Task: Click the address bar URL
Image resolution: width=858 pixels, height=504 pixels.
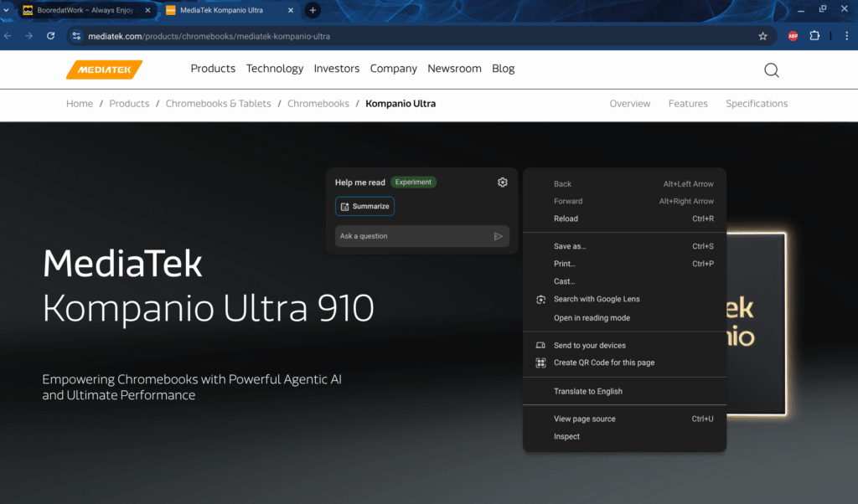Action: pyautogui.click(x=209, y=36)
